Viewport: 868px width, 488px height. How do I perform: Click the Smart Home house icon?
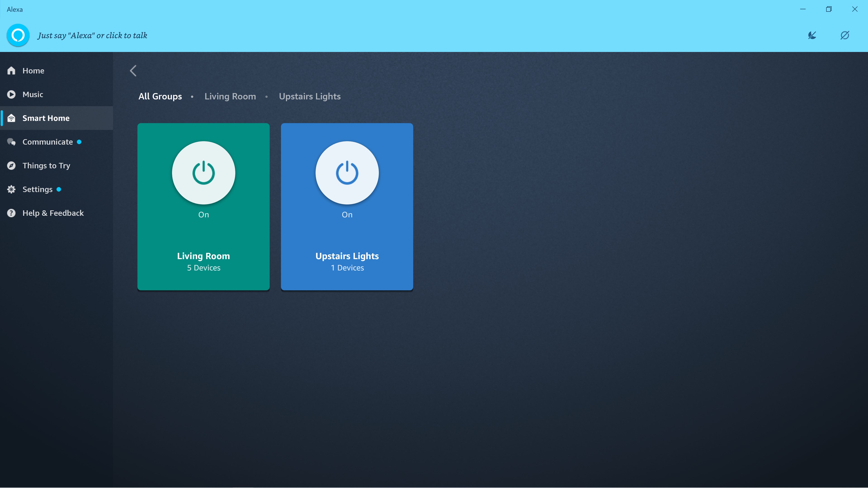11,118
